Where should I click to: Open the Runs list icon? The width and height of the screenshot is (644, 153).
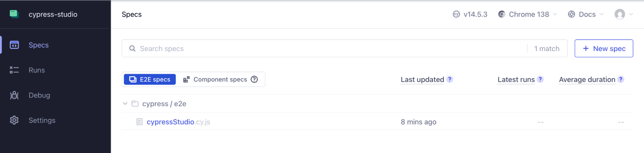[14, 70]
